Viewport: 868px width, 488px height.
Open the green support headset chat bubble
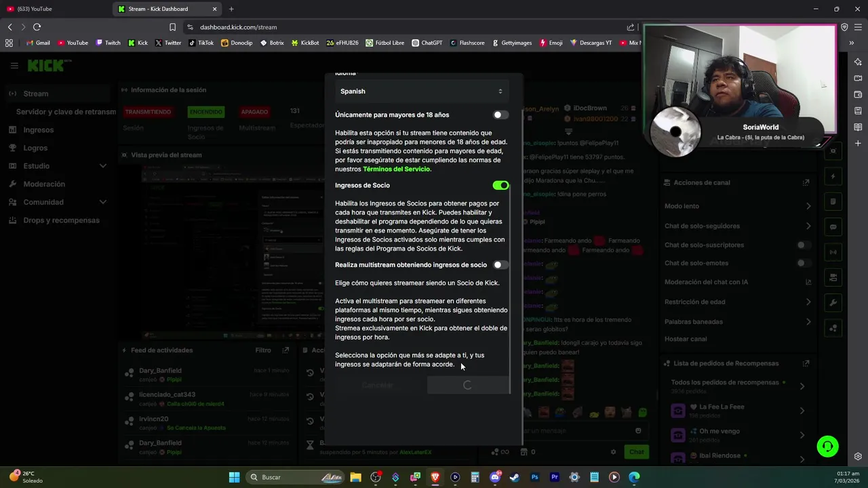point(827,447)
